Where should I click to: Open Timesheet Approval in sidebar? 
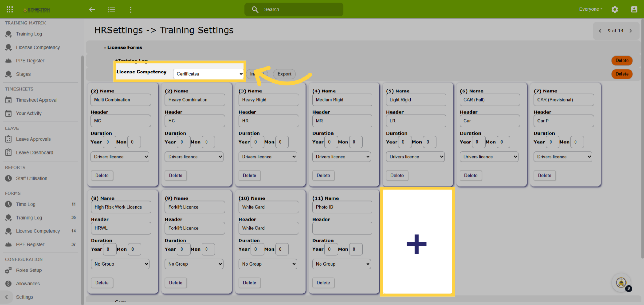37,100
